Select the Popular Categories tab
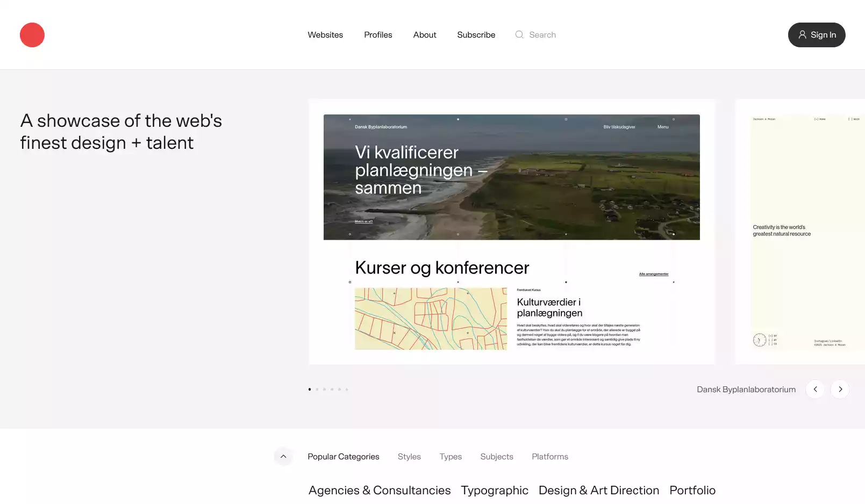The width and height of the screenshot is (865, 504). pyautogui.click(x=344, y=457)
